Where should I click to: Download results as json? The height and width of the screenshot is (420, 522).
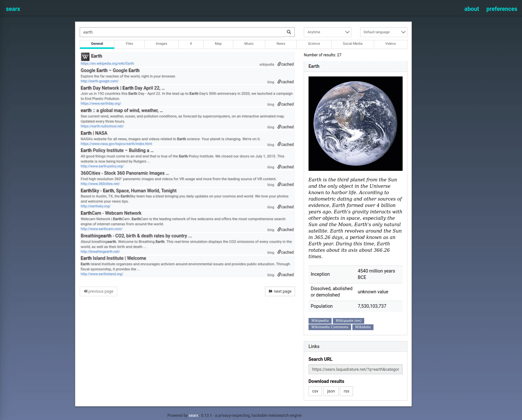331,391
